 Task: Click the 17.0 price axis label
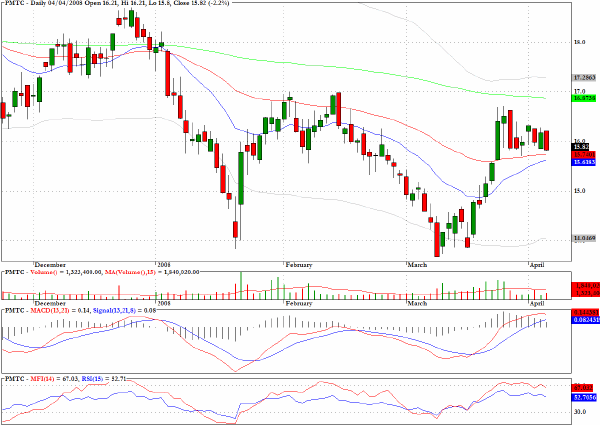[579, 91]
